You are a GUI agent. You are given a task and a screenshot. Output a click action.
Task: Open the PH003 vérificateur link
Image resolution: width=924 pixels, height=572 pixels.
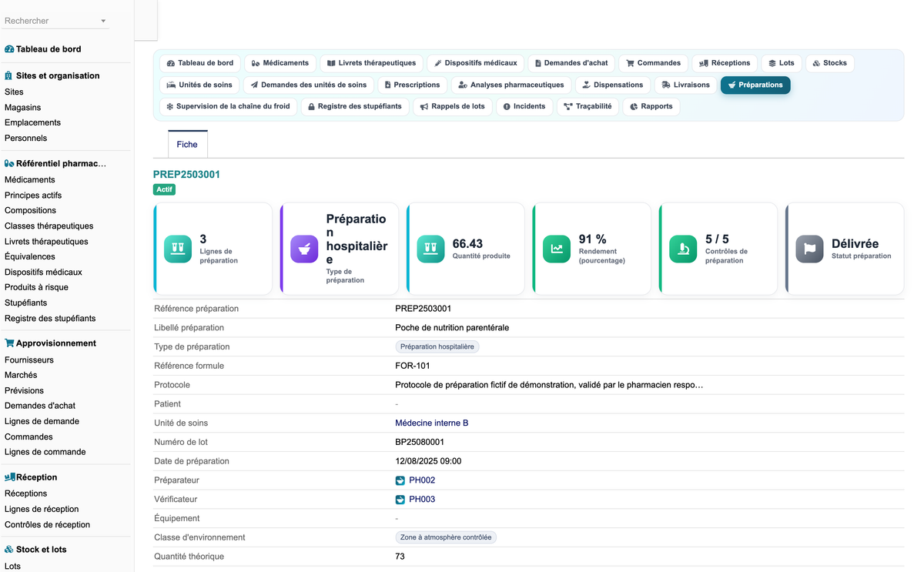click(x=422, y=500)
